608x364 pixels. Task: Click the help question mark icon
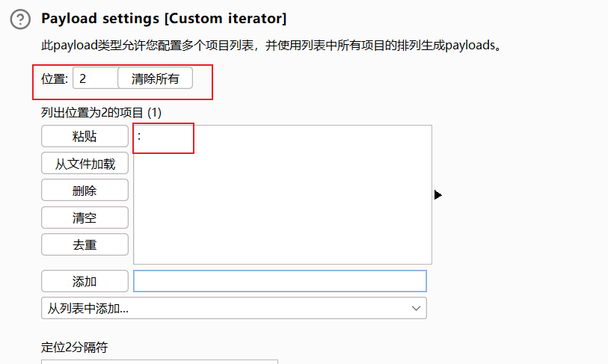[20, 19]
